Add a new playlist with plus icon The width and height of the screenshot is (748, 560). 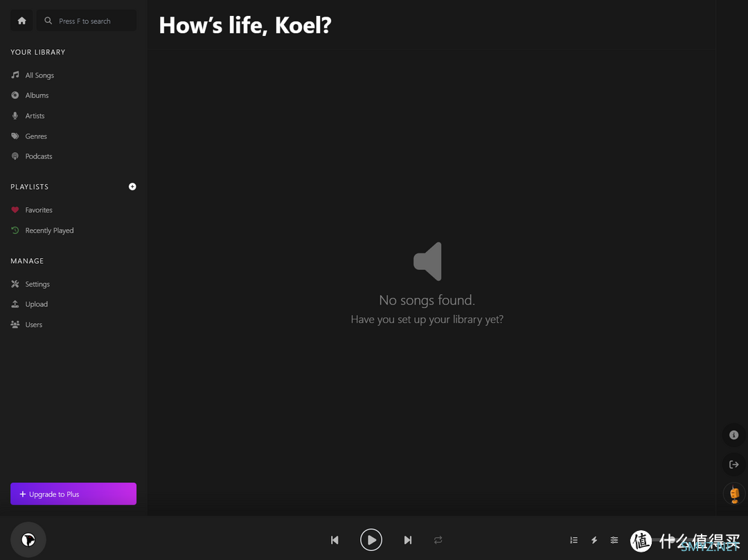point(132,186)
